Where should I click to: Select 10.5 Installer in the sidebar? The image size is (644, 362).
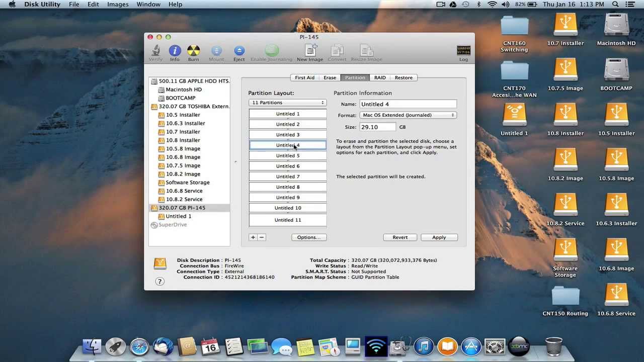pos(190,115)
